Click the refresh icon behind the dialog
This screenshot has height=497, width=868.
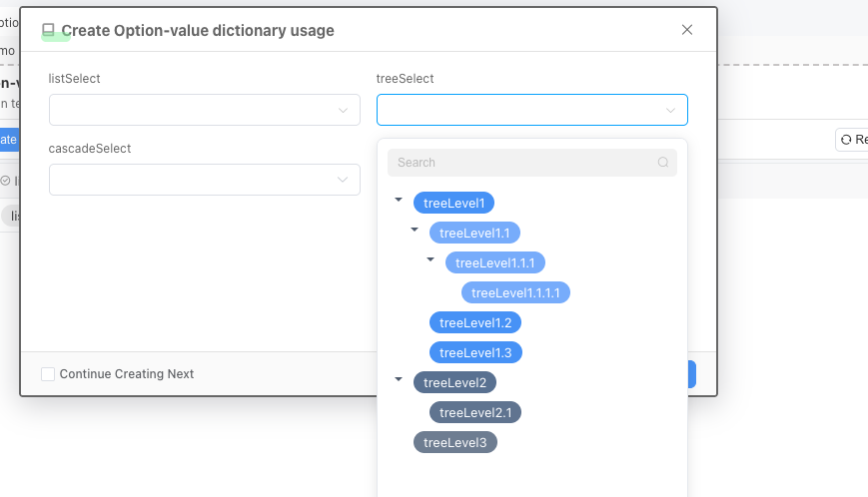point(846,140)
